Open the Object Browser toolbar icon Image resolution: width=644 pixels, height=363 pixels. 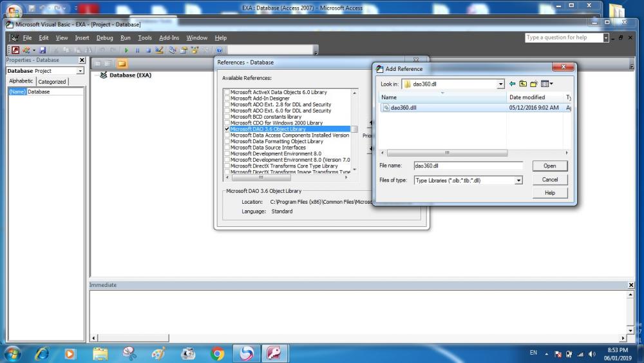[x=194, y=50]
